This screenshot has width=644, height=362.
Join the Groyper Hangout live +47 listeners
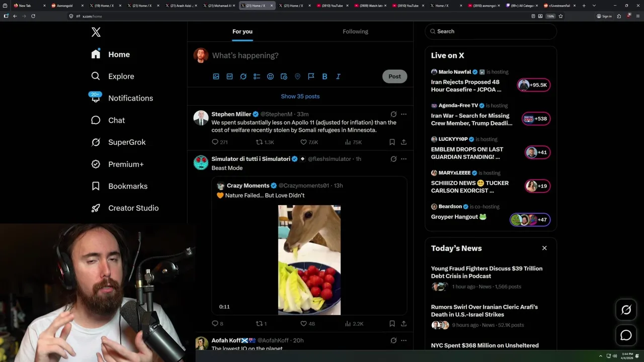point(530,220)
